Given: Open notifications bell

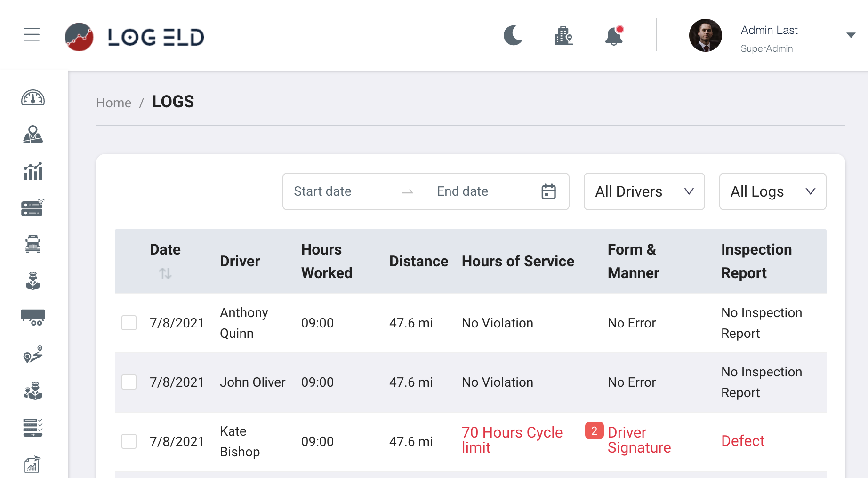Looking at the screenshot, I should (x=614, y=36).
